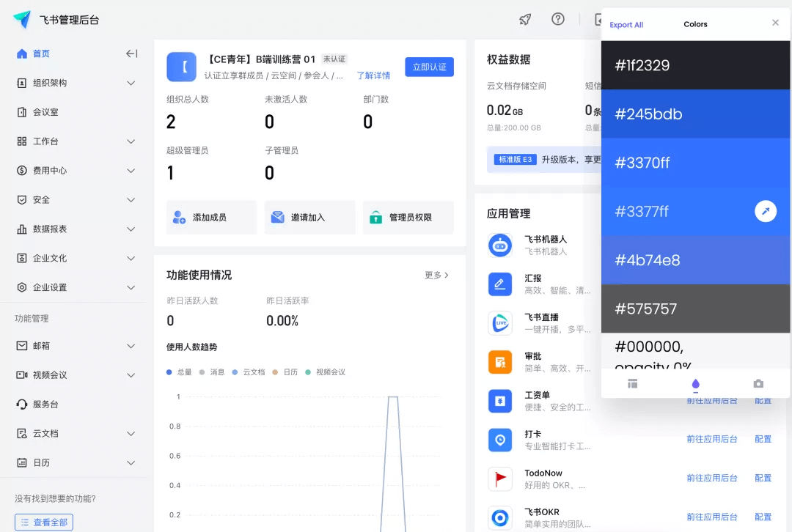Screen dimensions: 792x532
Task: Open the camera screenshot icon tab
Action: tap(758, 383)
